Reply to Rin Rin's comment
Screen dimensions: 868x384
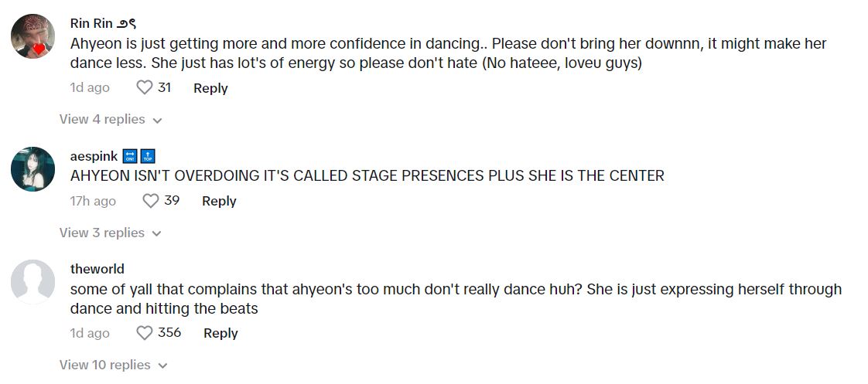pos(210,88)
